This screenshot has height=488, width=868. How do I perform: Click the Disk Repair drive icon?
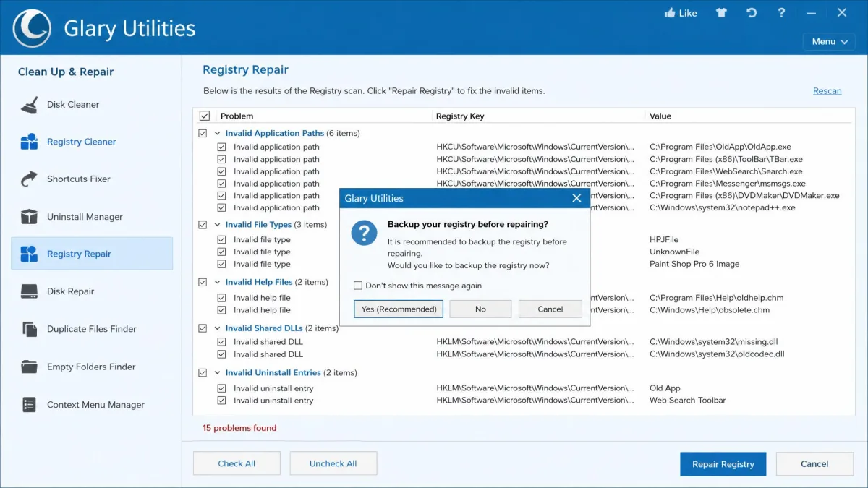tap(29, 291)
